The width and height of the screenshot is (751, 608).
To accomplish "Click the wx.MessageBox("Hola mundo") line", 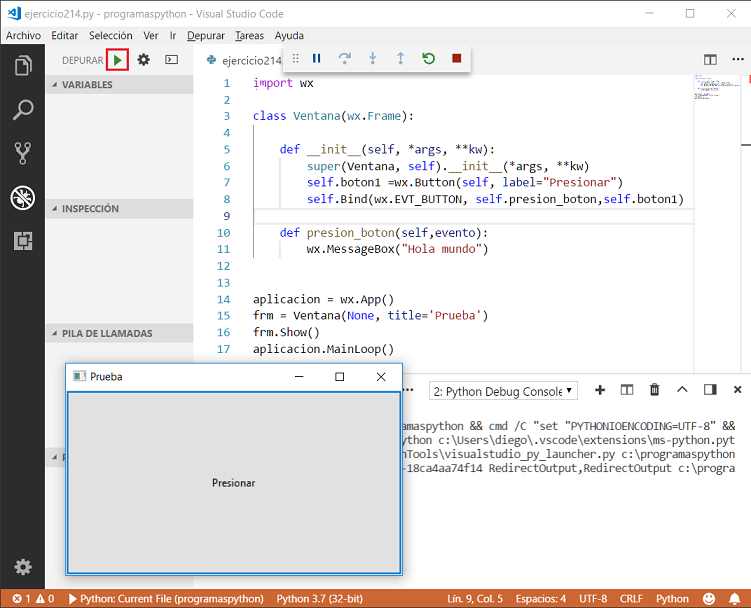I will [x=397, y=249].
